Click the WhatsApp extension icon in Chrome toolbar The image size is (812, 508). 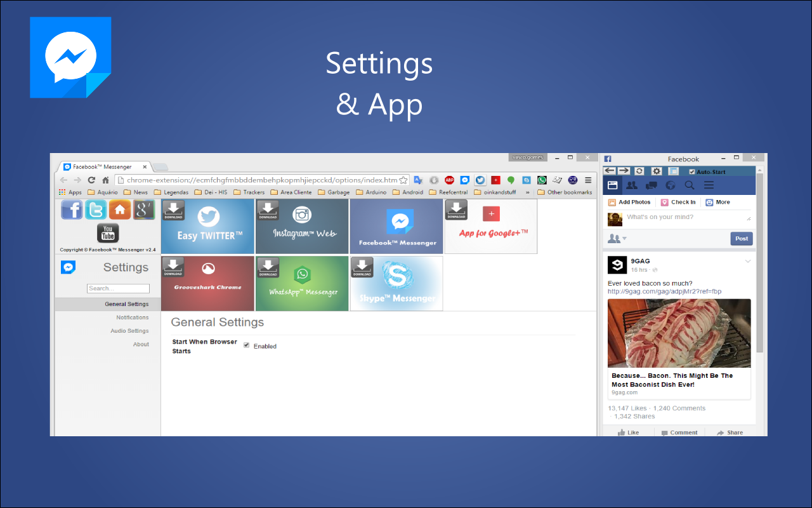[542, 180]
